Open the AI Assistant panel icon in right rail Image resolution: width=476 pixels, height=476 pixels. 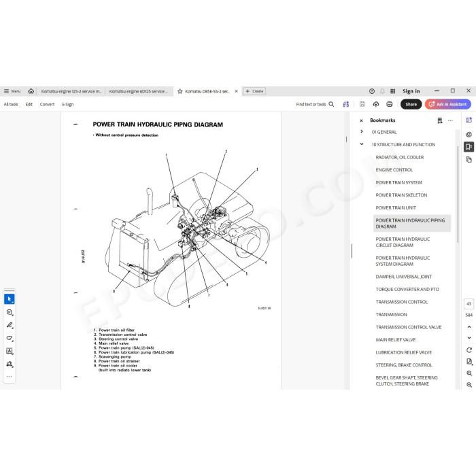pyautogui.click(x=469, y=120)
